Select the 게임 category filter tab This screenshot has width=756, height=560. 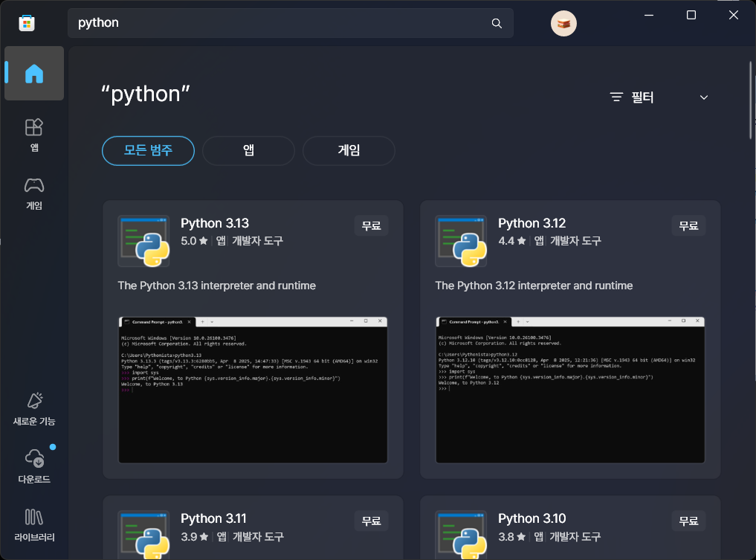point(349,150)
